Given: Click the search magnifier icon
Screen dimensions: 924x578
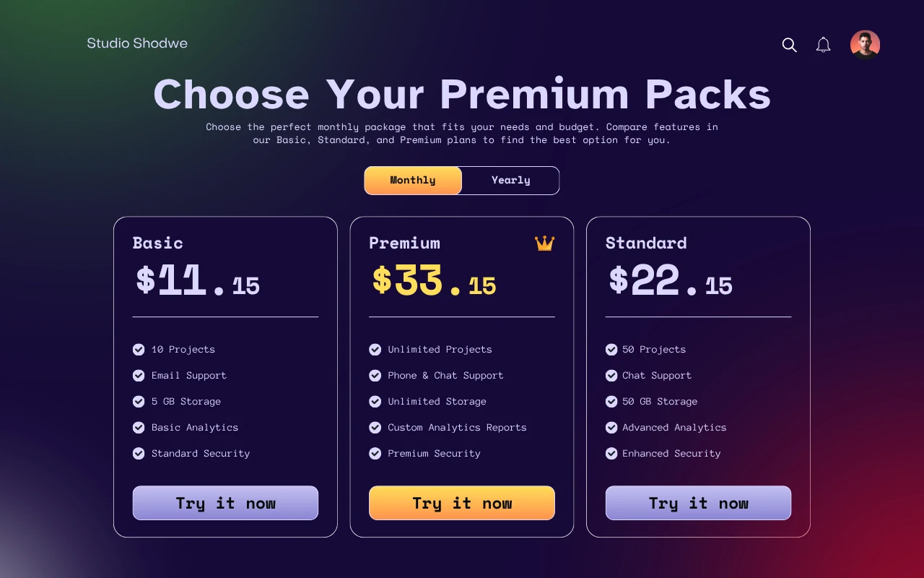Looking at the screenshot, I should (x=789, y=45).
